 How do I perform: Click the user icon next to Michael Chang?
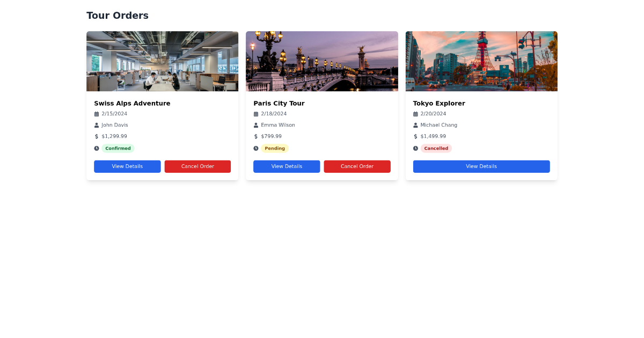415,124
